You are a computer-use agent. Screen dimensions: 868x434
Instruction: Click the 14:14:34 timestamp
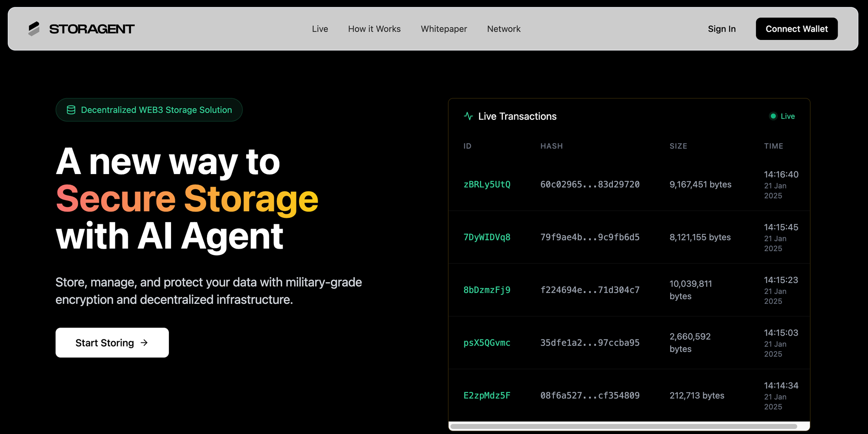point(781,385)
